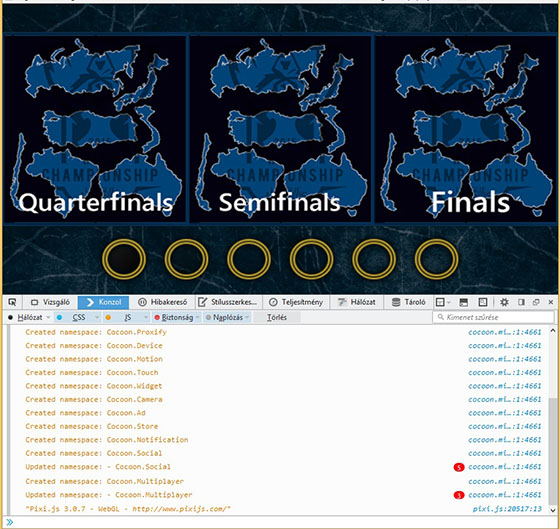
Task: Select the first dark-filled gold circle
Action: click(x=124, y=259)
